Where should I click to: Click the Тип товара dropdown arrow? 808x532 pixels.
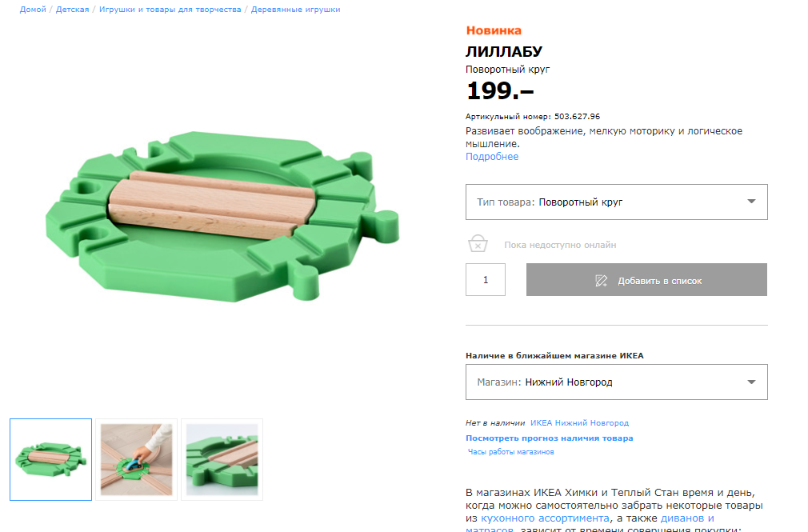click(x=751, y=202)
